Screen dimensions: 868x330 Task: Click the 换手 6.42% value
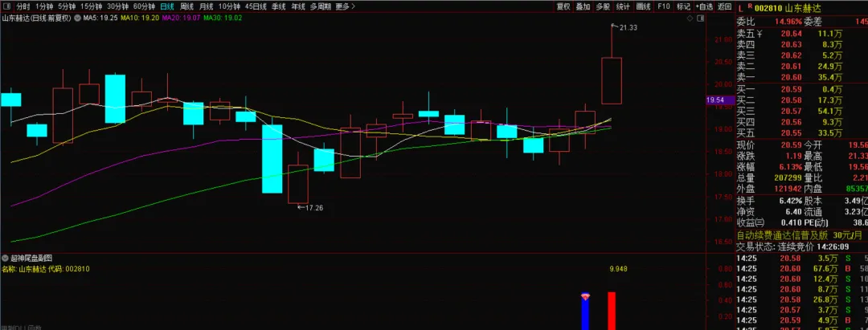[791, 201]
